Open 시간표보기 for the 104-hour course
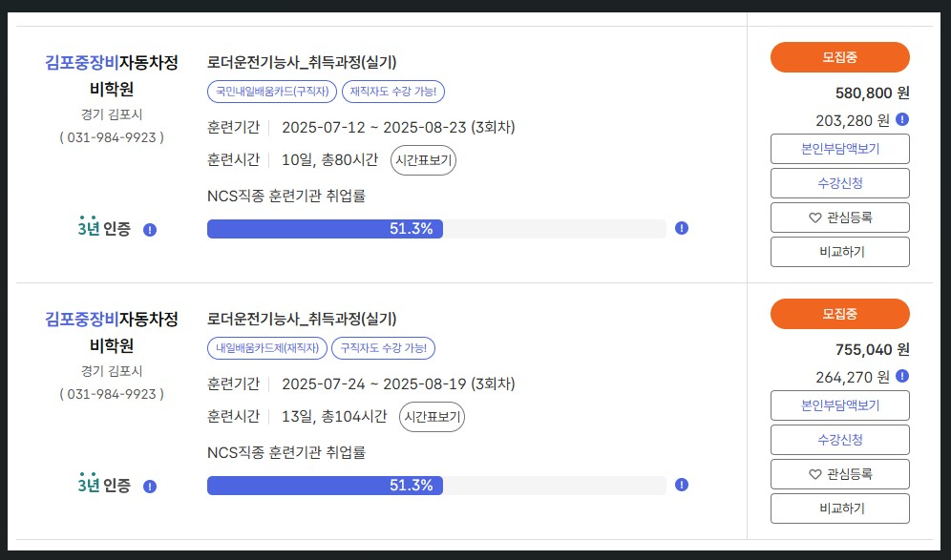Image resolution: width=951 pixels, height=560 pixels. pyautogui.click(x=432, y=417)
